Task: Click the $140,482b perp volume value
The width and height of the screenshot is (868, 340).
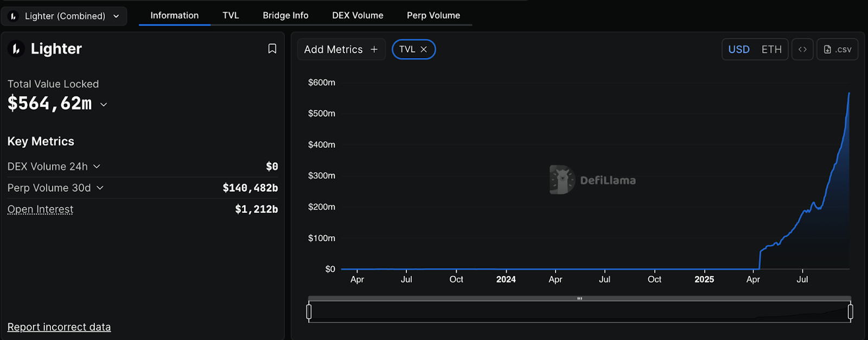Action: pyautogui.click(x=250, y=188)
